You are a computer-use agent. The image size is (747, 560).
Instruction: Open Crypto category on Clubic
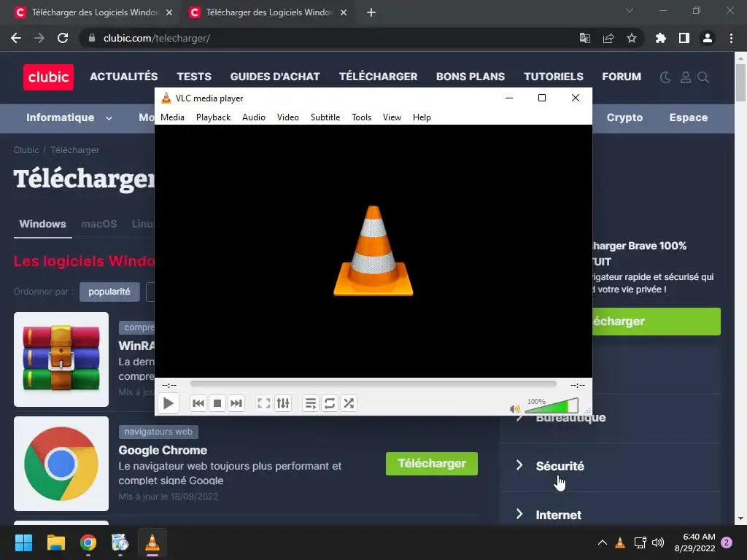click(x=624, y=117)
